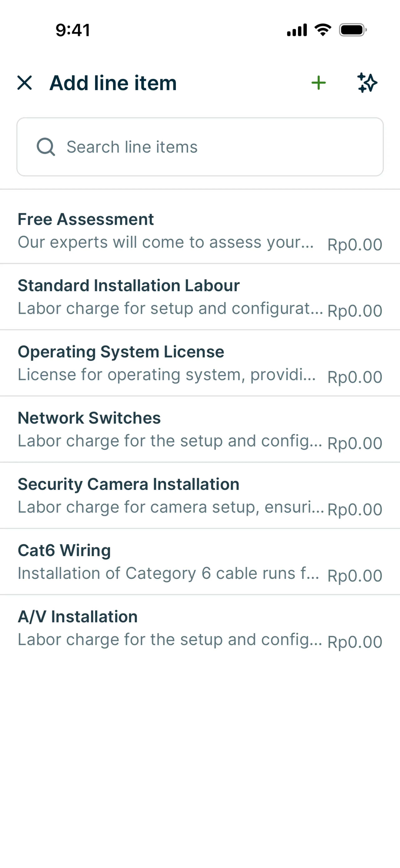The width and height of the screenshot is (400, 868).
Task: Close the Add line item screen
Action: (x=25, y=83)
